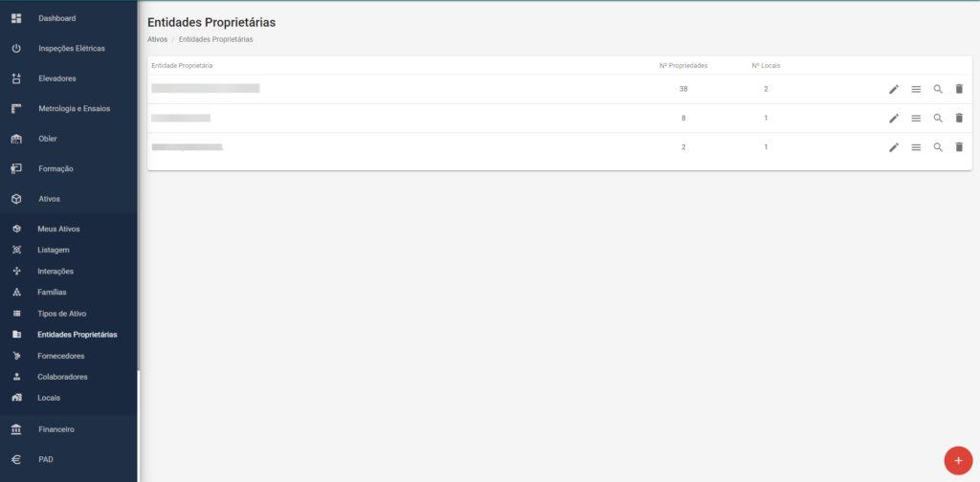The image size is (980, 482).
Task: Click Ativos breadcrumb link
Action: point(157,38)
